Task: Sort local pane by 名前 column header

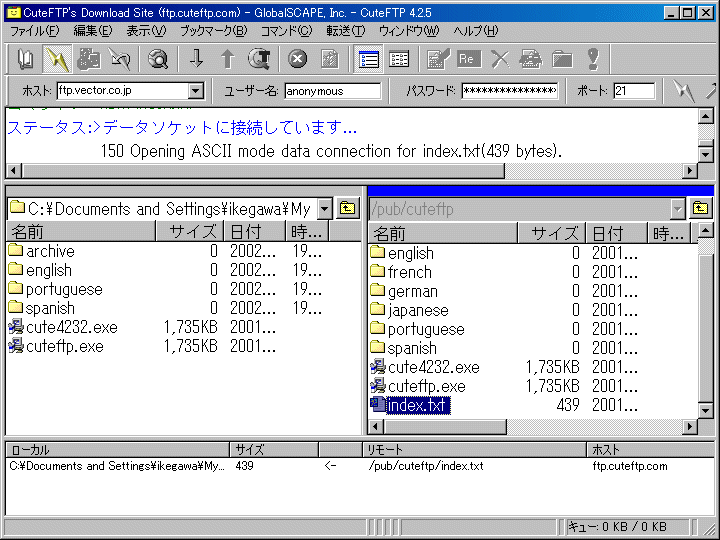Action: point(81,232)
